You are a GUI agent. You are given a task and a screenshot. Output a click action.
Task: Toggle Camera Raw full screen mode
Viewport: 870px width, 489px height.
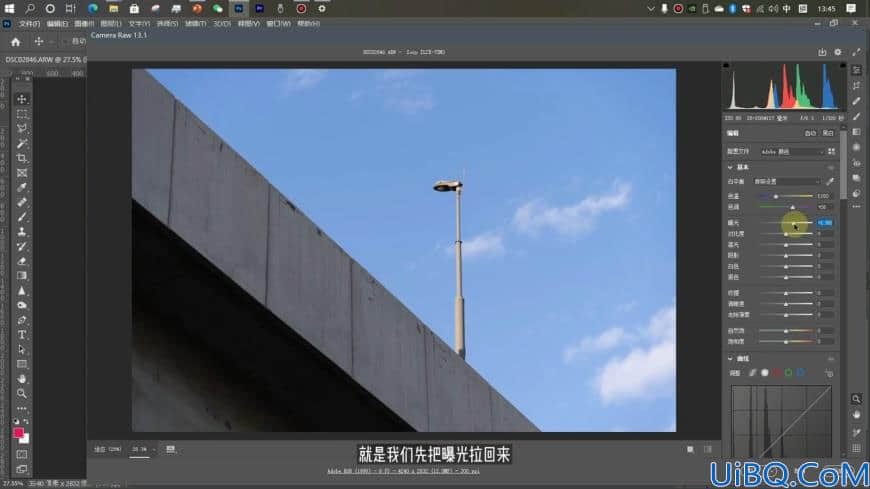pos(856,52)
